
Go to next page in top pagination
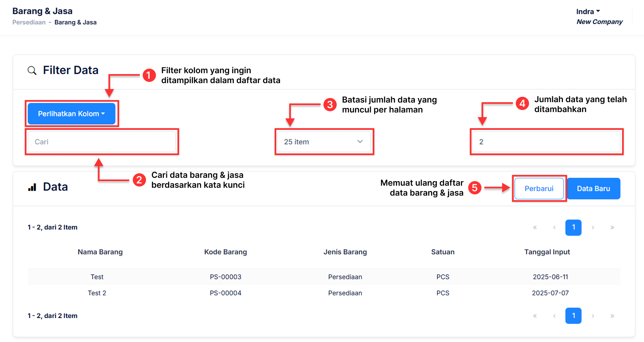(593, 227)
